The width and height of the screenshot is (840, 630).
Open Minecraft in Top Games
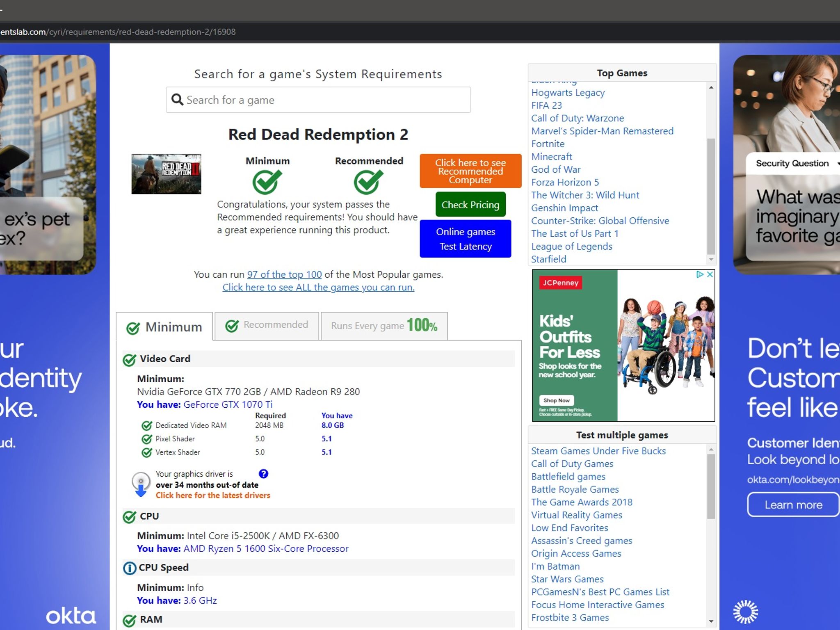pyautogui.click(x=551, y=156)
